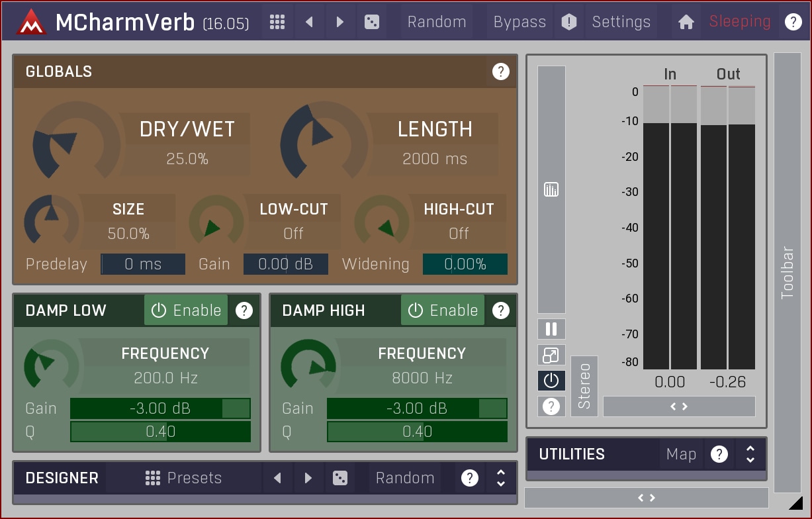812x519 pixels.
Task: Select the previous Designer preset arrow
Action: coord(278,478)
